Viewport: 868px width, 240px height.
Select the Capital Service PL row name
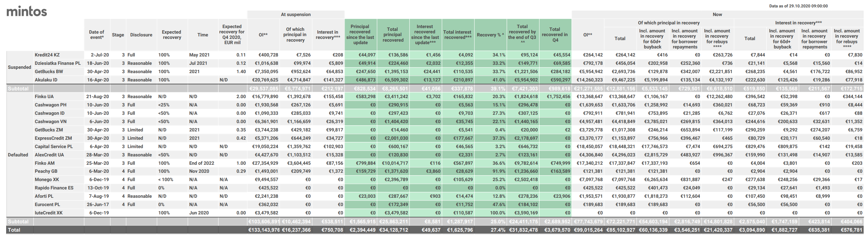click(x=54, y=146)
